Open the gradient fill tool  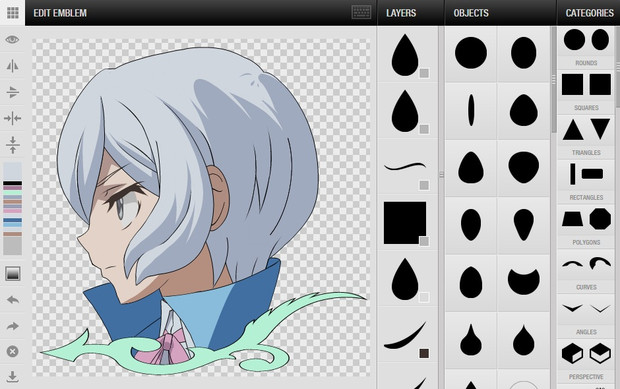[x=13, y=274]
